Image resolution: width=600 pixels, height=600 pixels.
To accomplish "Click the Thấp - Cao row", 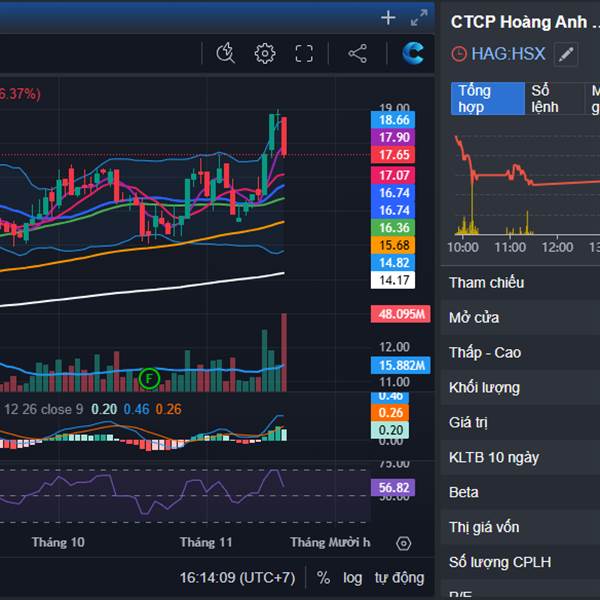I will 520,352.
